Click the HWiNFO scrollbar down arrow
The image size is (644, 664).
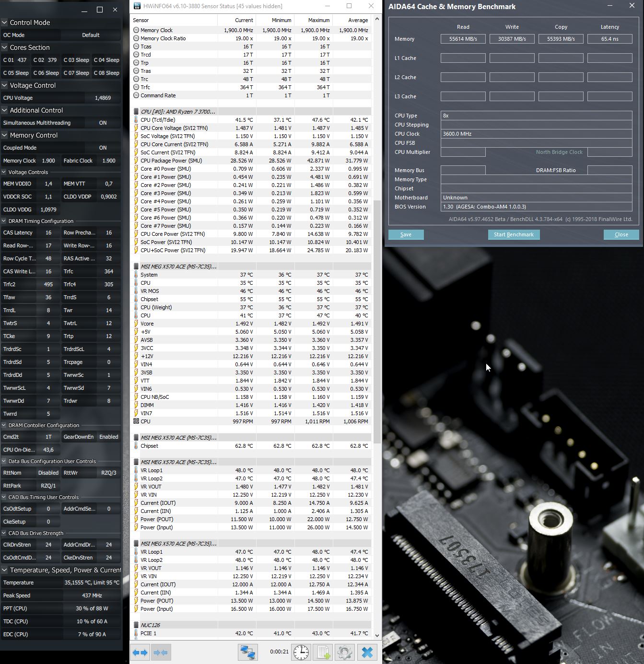[377, 636]
